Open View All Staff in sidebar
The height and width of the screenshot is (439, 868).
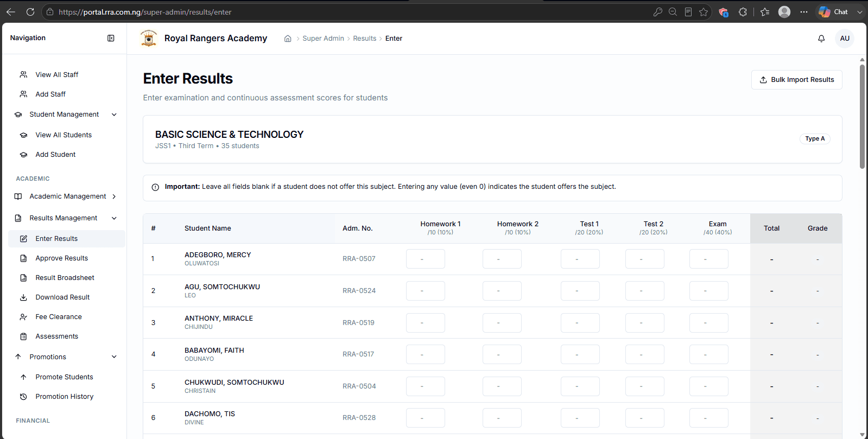click(67, 75)
